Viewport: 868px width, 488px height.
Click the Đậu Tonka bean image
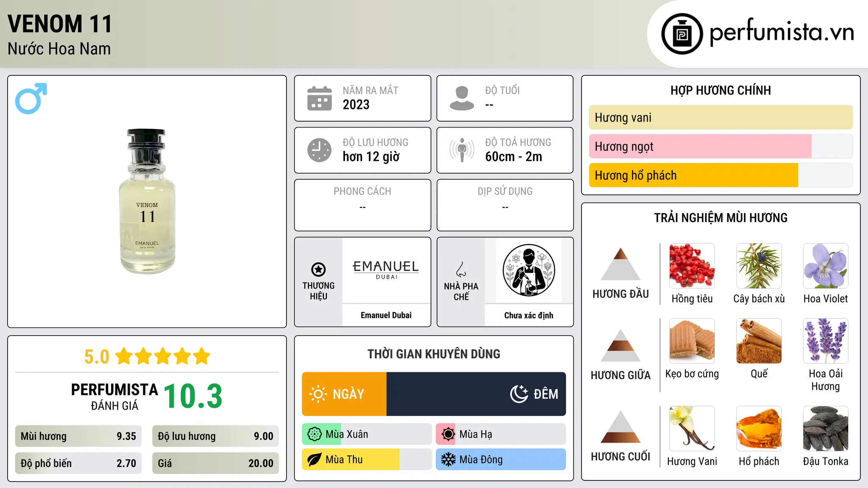pos(826,429)
